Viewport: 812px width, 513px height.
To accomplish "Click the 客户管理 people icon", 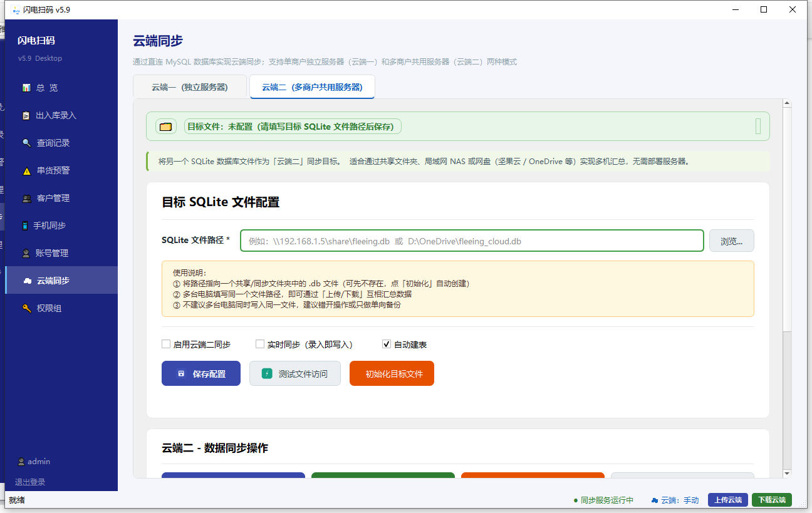I will 26,198.
